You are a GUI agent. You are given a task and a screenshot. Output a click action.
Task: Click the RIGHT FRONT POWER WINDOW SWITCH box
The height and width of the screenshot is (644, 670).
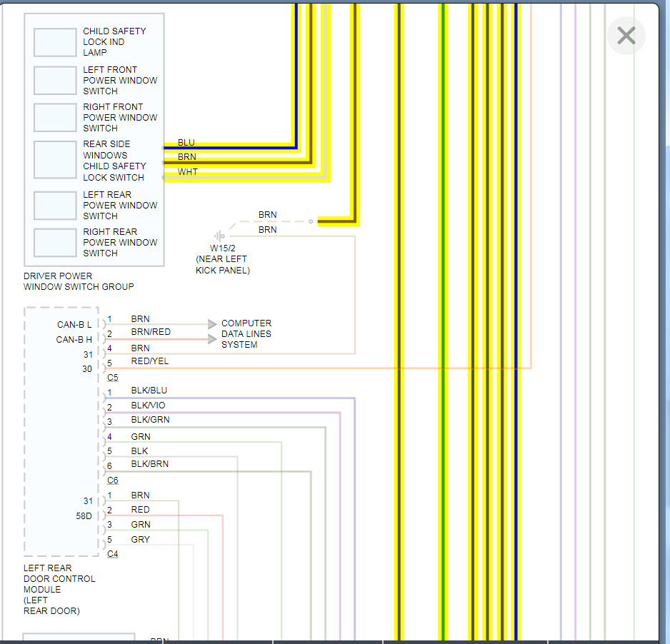pos(55,117)
